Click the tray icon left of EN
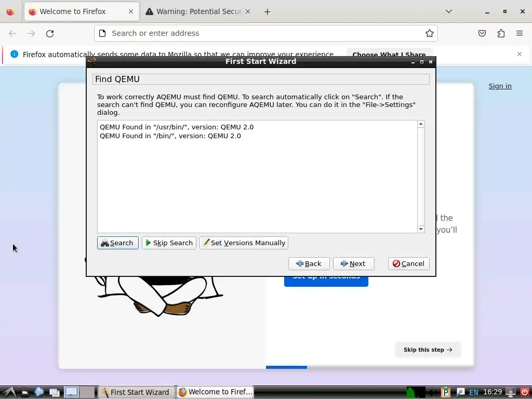The width and height of the screenshot is (532, 399). tap(460, 393)
